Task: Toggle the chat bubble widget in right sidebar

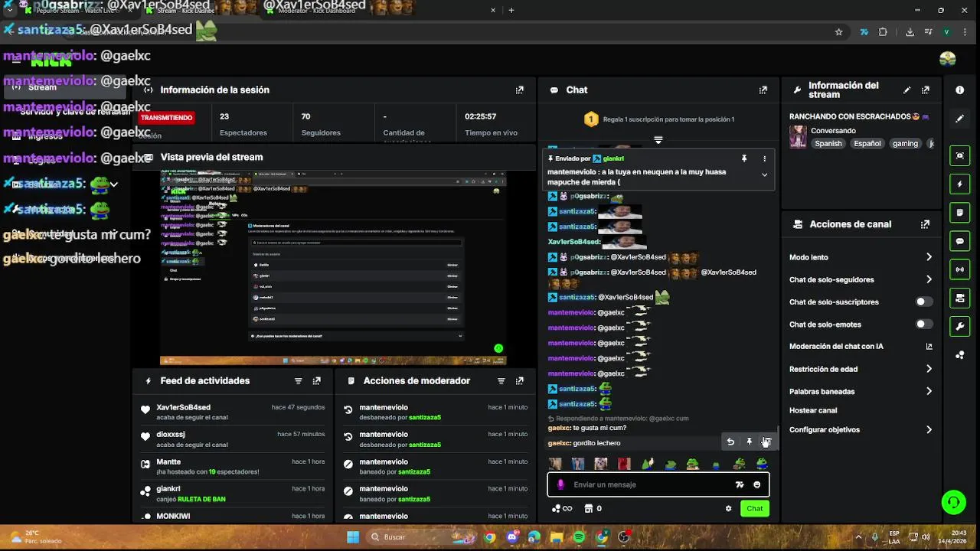Action: coord(959,241)
